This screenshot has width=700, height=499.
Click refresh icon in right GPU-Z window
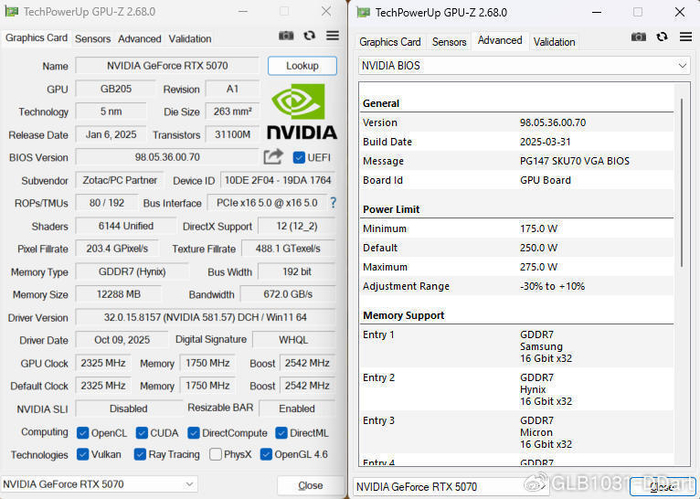[x=662, y=37]
